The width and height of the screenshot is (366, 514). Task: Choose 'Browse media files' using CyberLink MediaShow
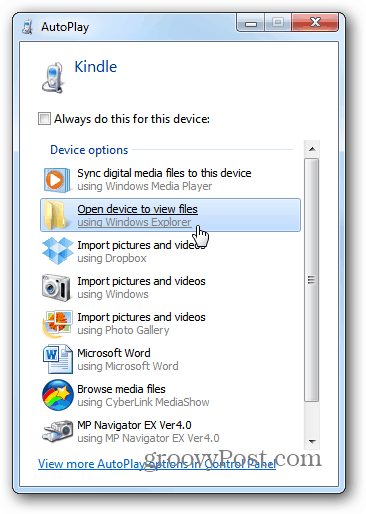[170, 395]
